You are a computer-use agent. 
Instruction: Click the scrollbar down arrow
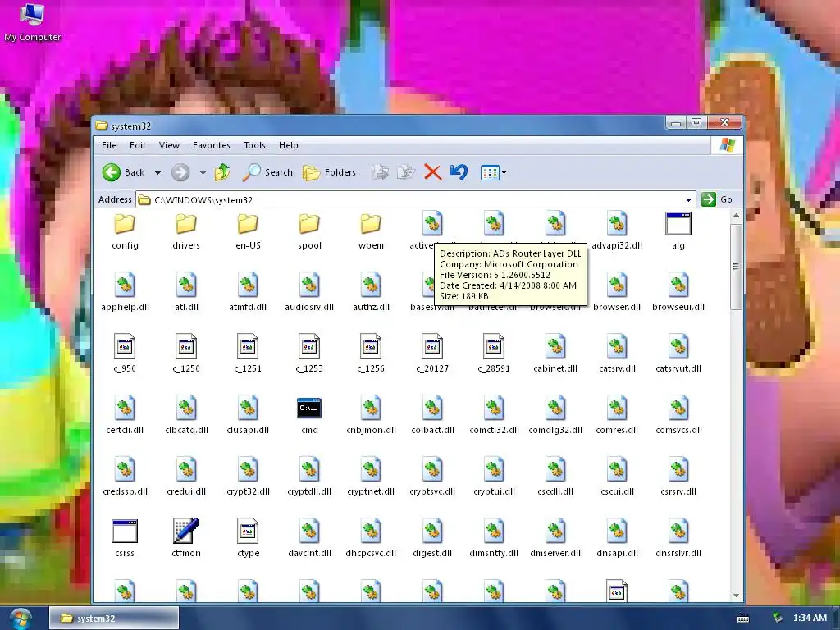[x=736, y=596]
